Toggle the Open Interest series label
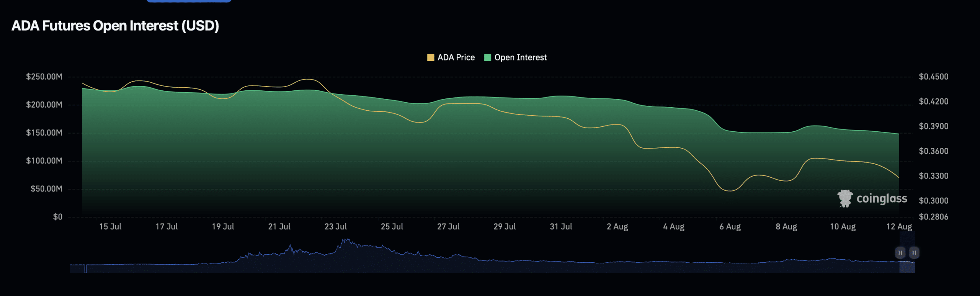Viewport: 980px width, 296px height. pos(520,57)
